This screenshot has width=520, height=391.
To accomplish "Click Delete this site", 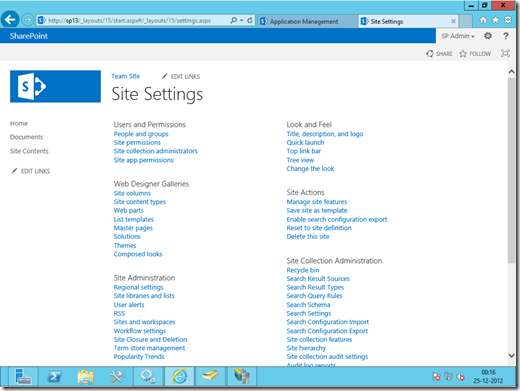I will click(x=308, y=236).
